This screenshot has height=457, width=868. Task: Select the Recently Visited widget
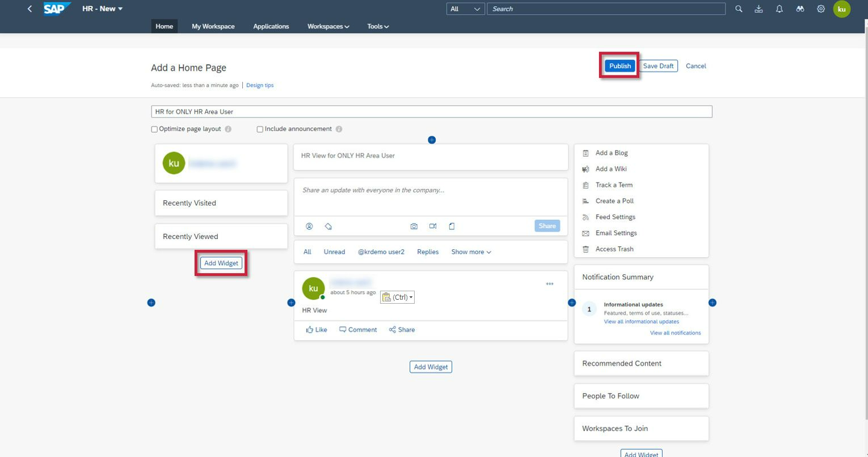pos(221,203)
